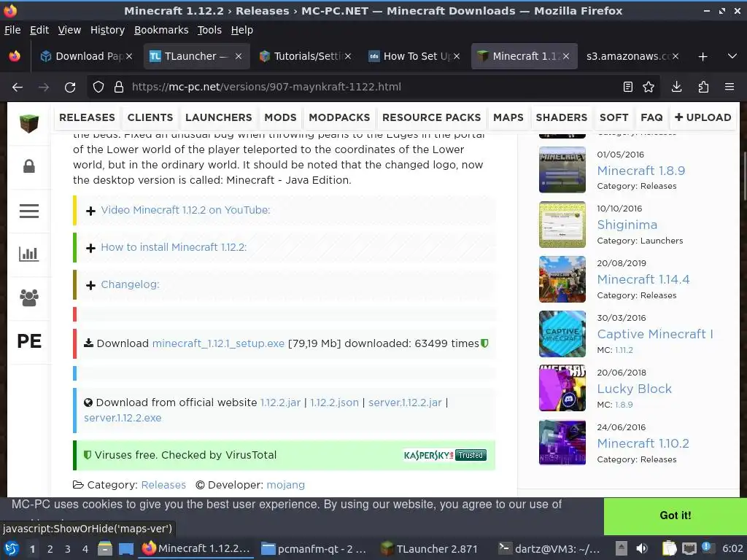747x560 pixels.
Task: Open the Minecraft 1.8.9 sidebar link
Action: (x=640, y=171)
